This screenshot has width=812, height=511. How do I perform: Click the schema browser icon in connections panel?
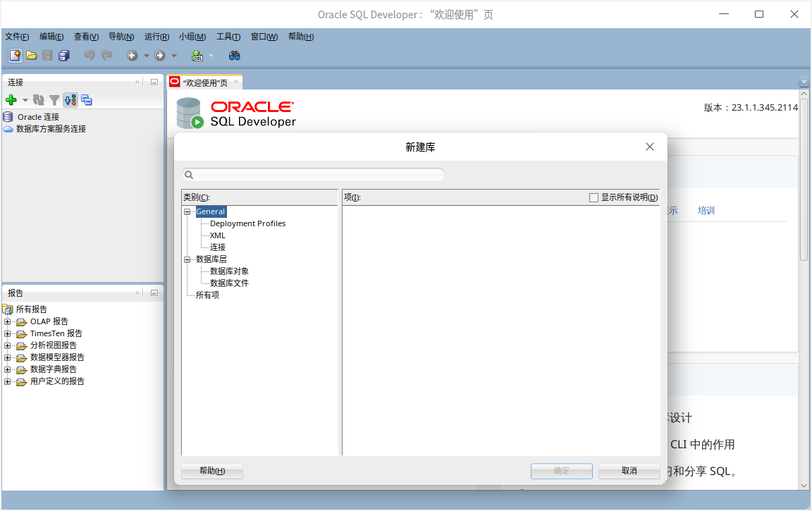[70, 100]
